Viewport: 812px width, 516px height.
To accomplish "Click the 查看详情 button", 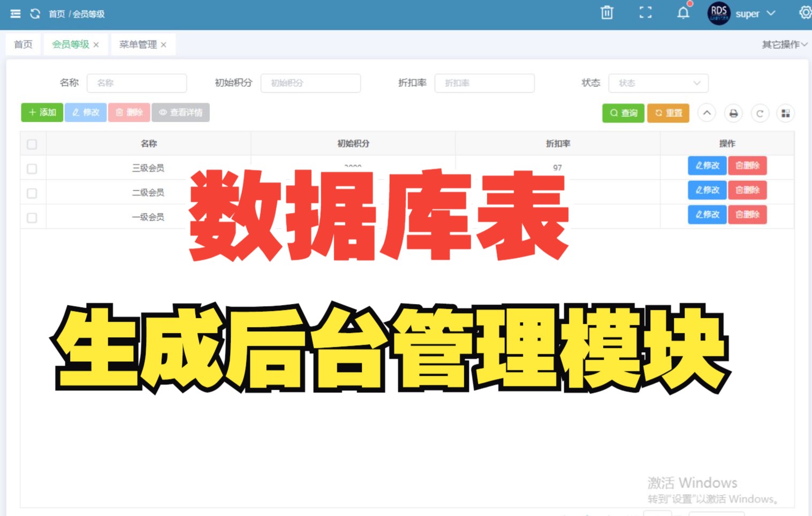I will (180, 112).
